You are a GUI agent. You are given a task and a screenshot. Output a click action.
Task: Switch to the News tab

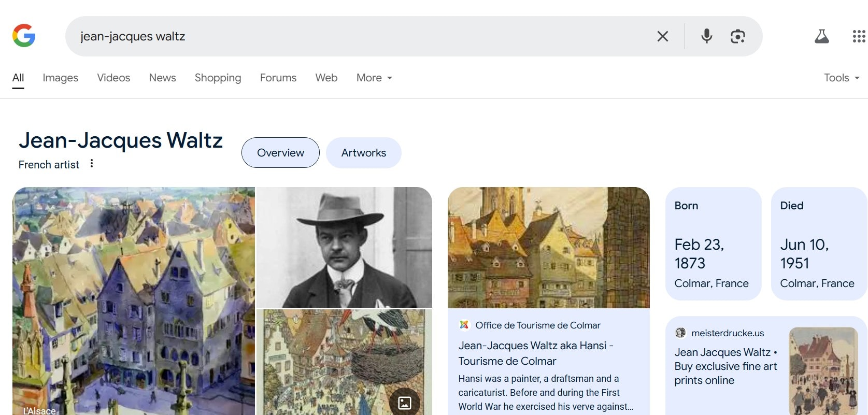pos(162,78)
